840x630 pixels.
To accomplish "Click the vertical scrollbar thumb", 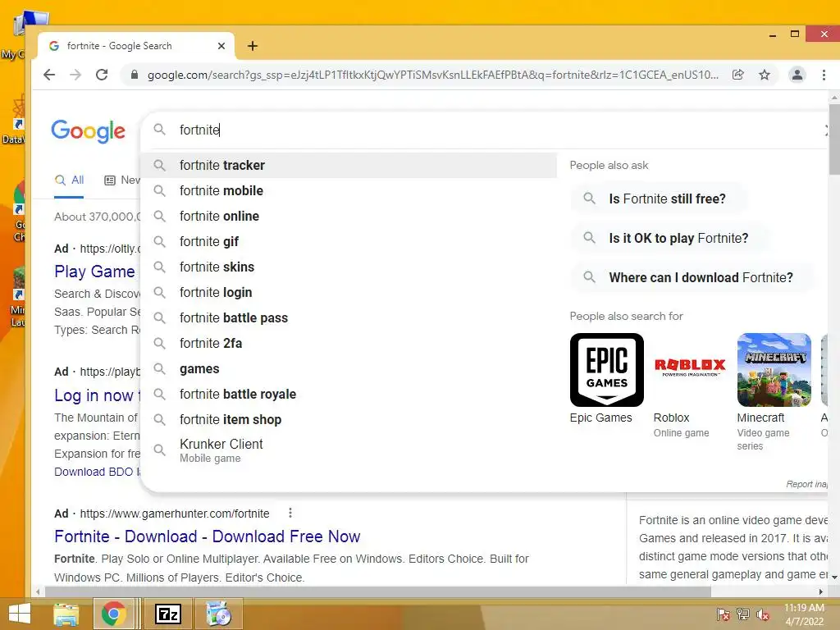I will click(x=834, y=139).
